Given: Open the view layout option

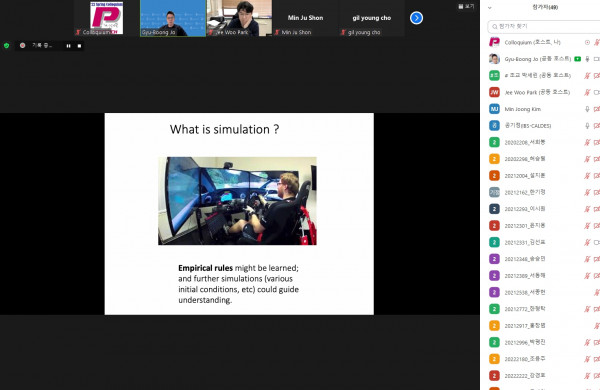Looking at the screenshot, I should (x=466, y=6).
